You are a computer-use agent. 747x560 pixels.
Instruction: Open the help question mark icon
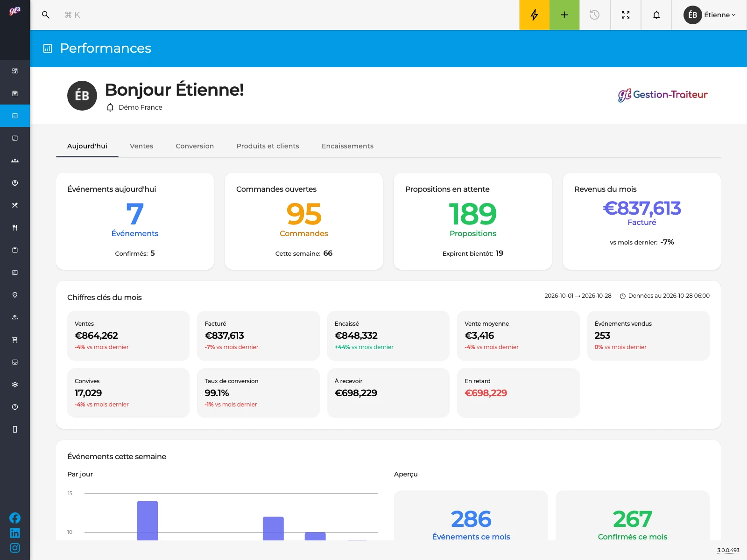tap(15, 407)
